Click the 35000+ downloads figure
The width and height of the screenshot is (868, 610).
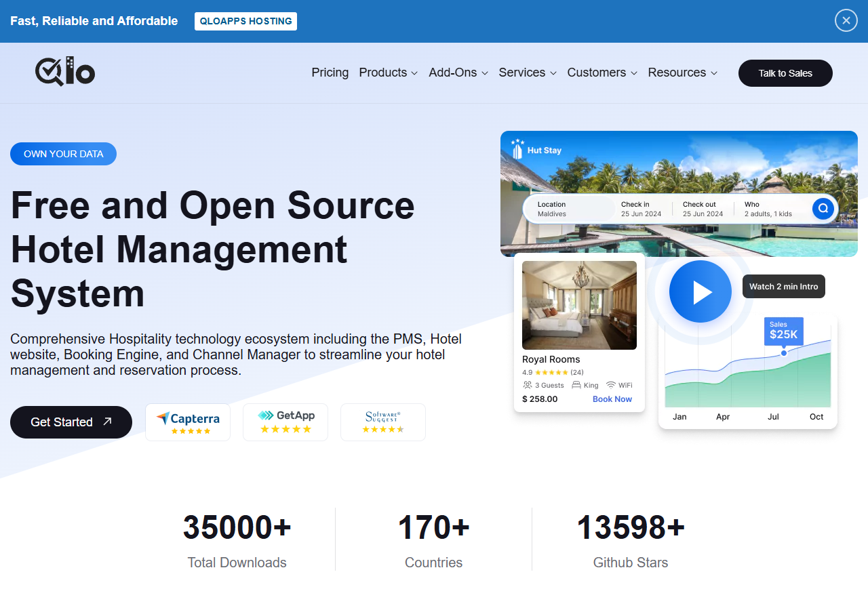click(237, 528)
